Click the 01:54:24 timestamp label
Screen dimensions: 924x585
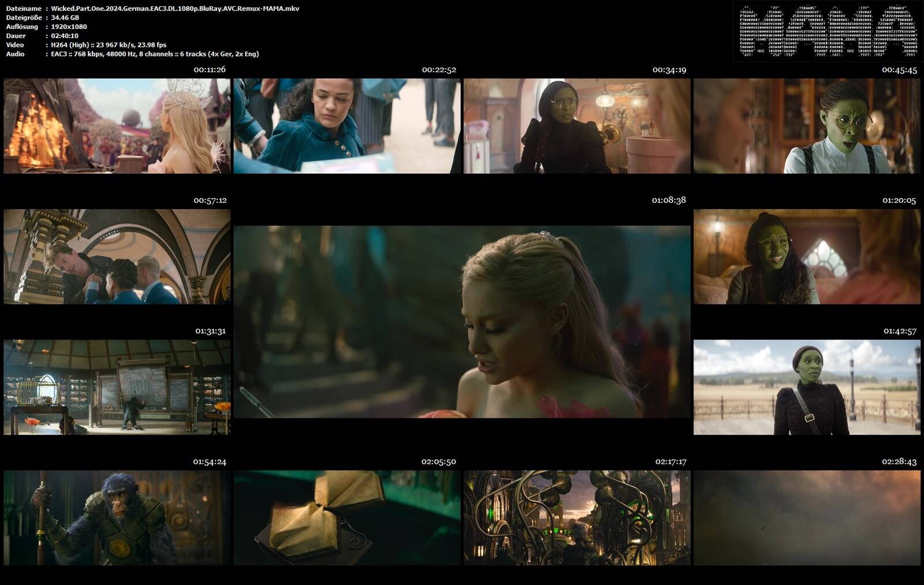click(x=210, y=461)
